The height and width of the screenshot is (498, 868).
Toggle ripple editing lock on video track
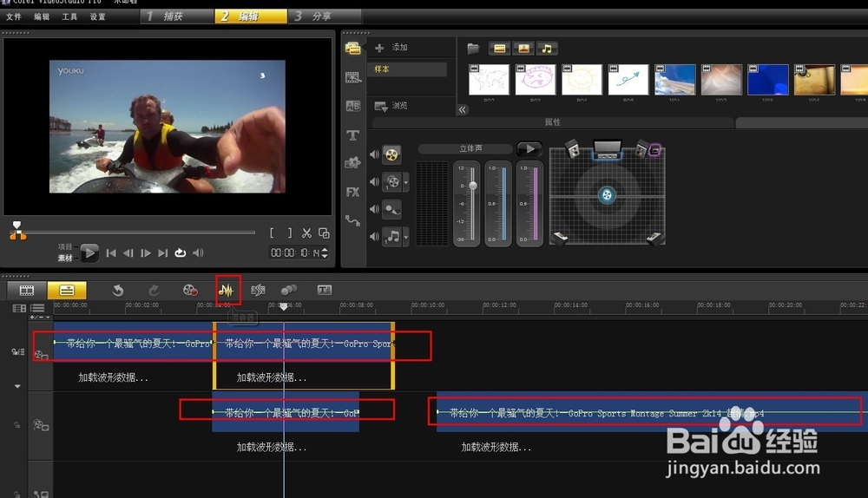(17, 351)
